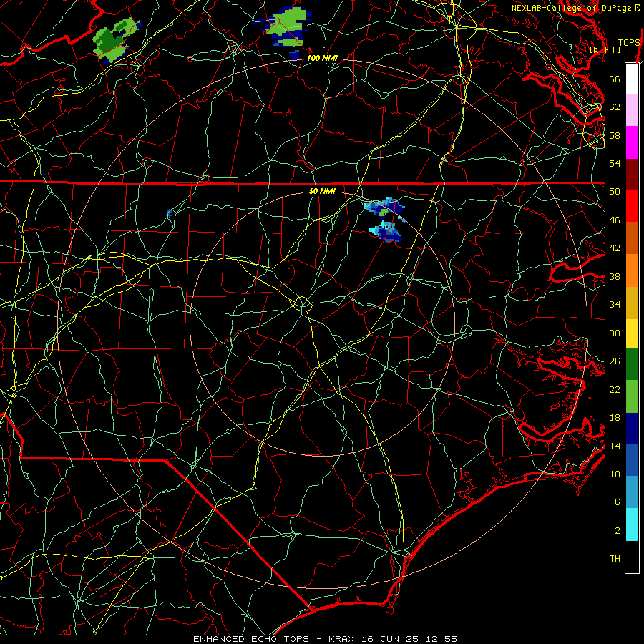Click the upper blue echo near the 50 NMI ring

pos(384,208)
